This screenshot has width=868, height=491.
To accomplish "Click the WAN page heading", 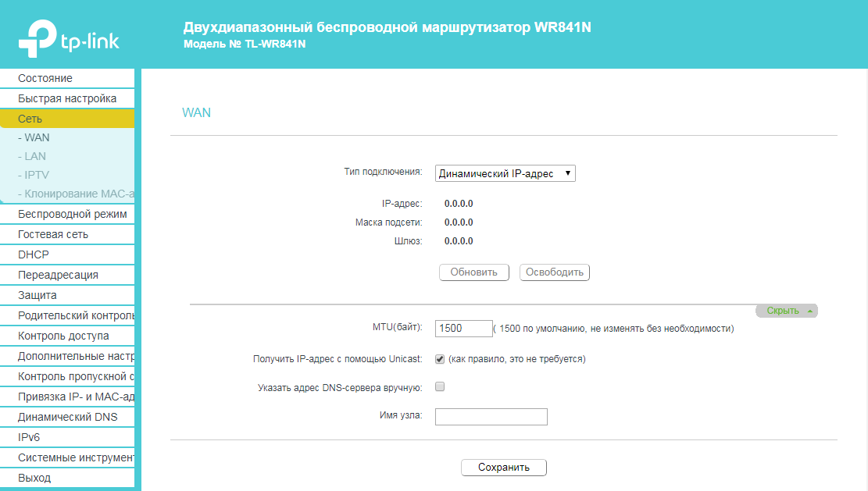I will point(197,112).
